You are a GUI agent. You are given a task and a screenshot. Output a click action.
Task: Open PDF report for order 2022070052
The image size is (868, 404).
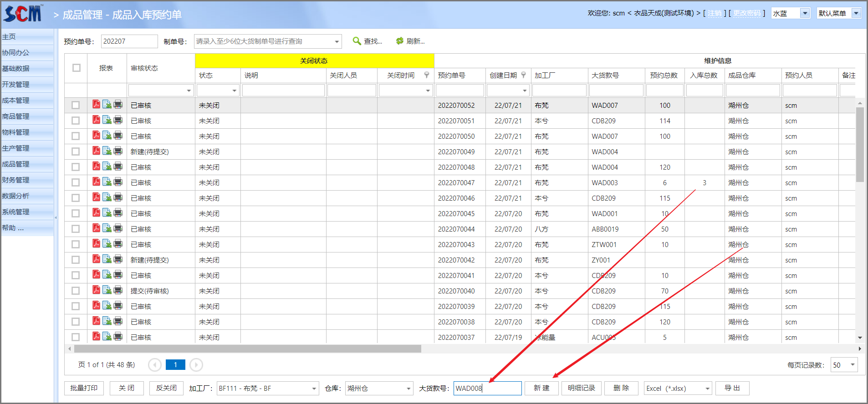click(96, 105)
